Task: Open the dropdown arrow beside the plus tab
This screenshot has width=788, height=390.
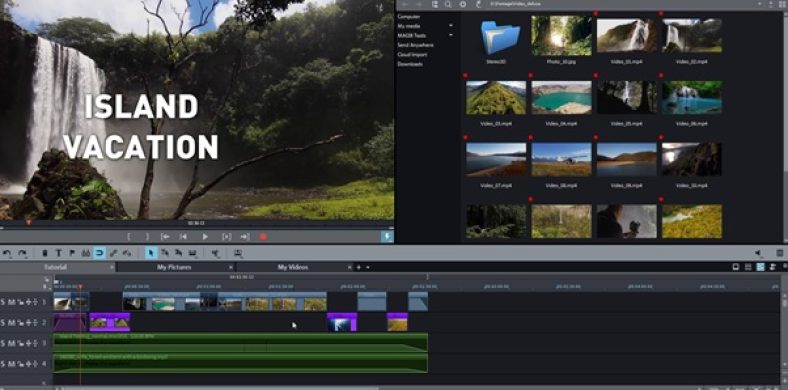Action: pyautogui.click(x=368, y=267)
